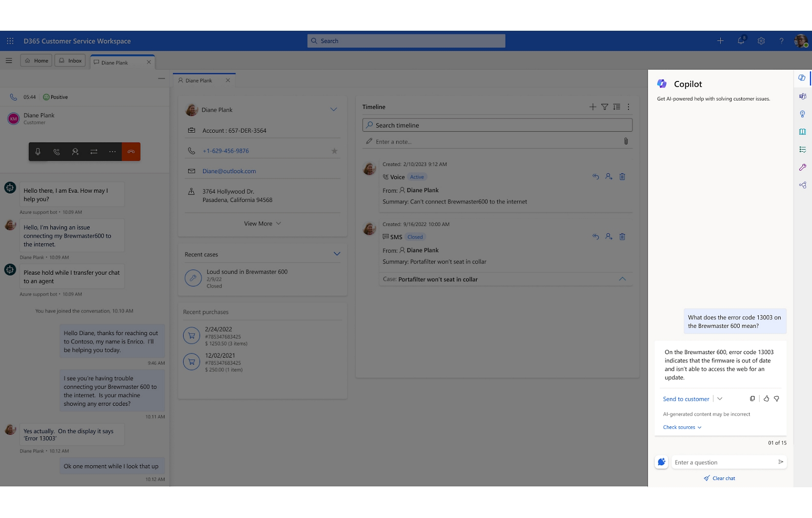812x518 pixels.
Task: Close the Diane Plank contact tab
Action: [x=228, y=80]
